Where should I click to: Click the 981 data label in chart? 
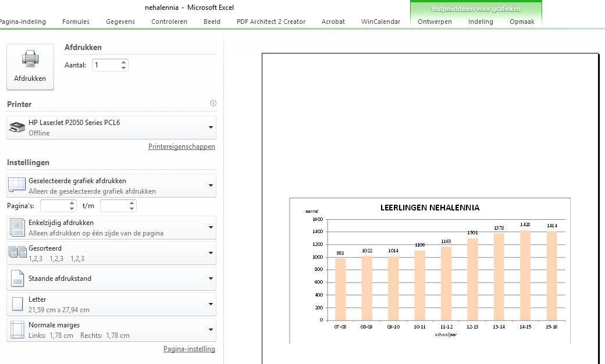coord(340,253)
